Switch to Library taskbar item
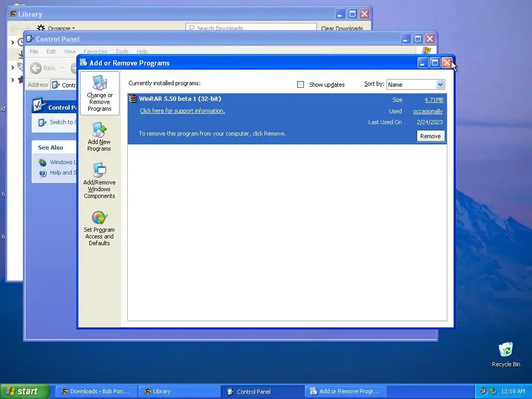Image resolution: width=532 pixels, height=399 pixels. pos(179,391)
